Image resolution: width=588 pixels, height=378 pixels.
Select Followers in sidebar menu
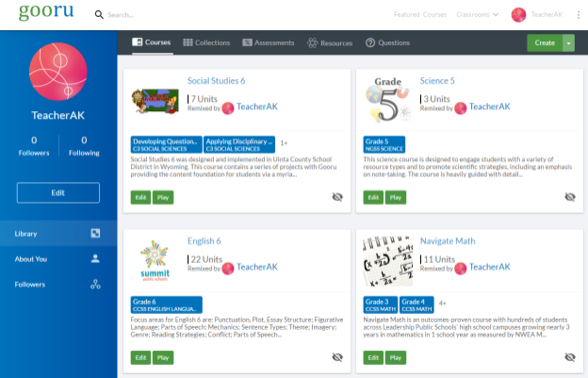click(58, 285)
